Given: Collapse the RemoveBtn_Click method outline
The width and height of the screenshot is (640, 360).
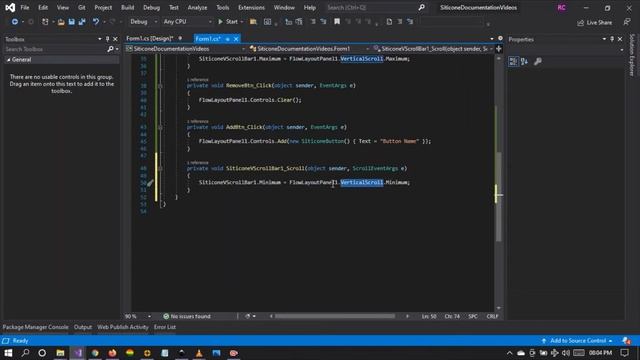Looking at the screenshot, I should (160, 86).
